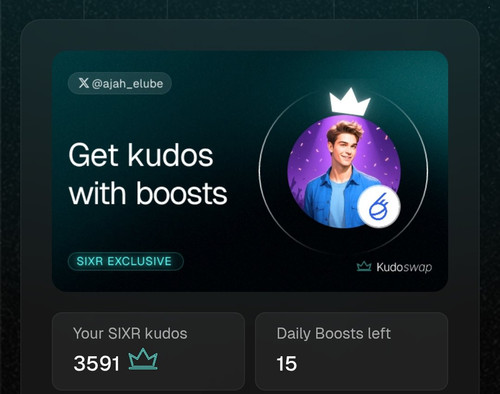Select the 3591 kudos count

[x=97, y=363]
